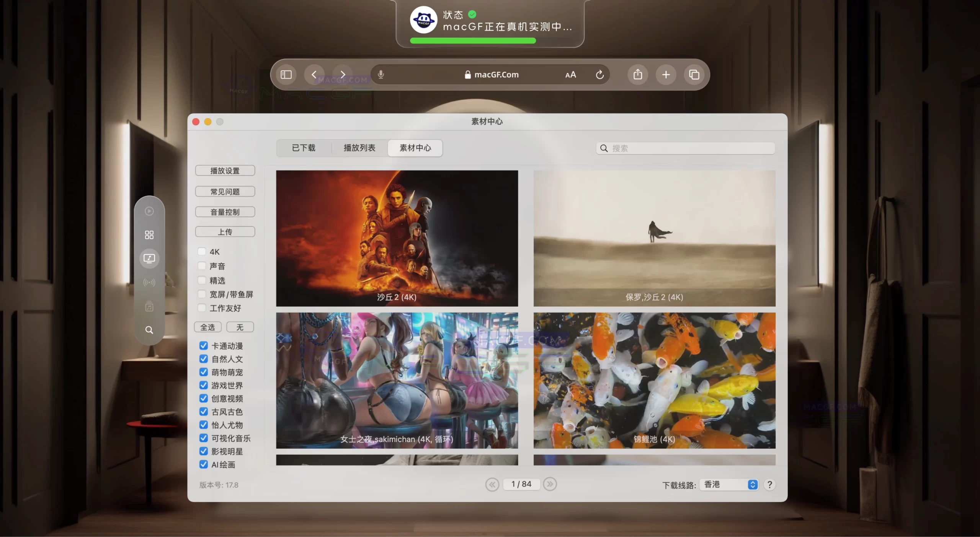Screen dimensions: 980x537
Task: Switch to the 已下载 tab
Action: pos(304,148)
